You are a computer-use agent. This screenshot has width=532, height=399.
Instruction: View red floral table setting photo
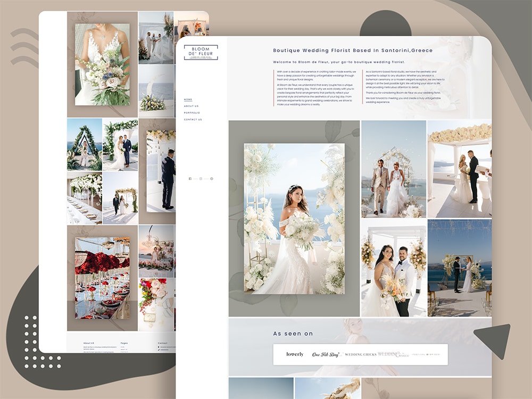click(x=102, y=278)
